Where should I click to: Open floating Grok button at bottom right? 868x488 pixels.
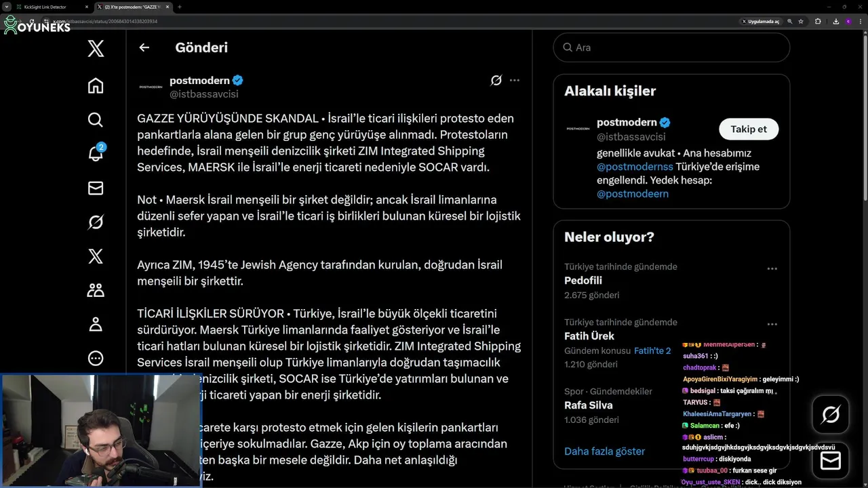(831, 414)
